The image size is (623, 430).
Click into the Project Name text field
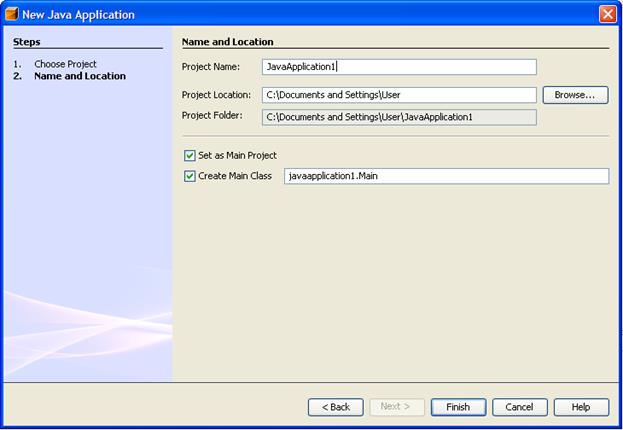(x=398, y=67)
